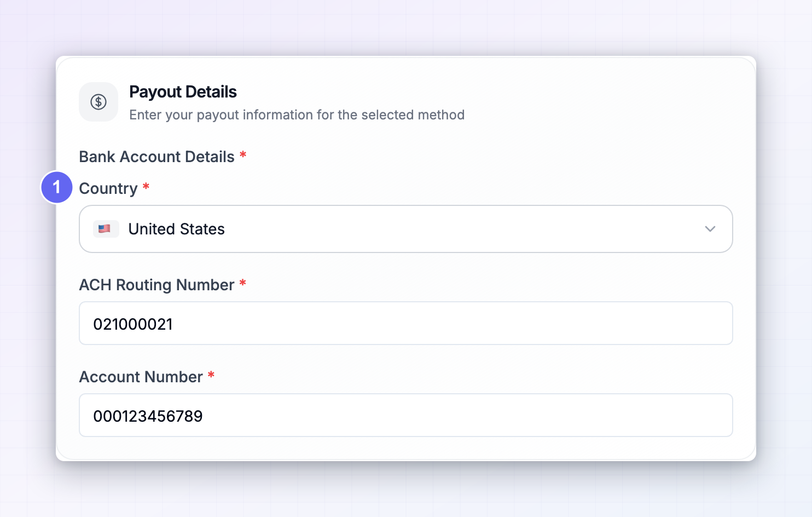Click the payout information subtitle text
Viewport: 812px width, 517px height.
(297, 115)
